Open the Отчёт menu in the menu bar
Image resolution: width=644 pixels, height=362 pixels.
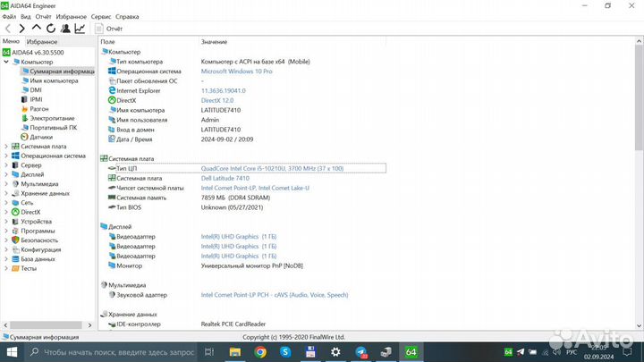click(43, 17)
